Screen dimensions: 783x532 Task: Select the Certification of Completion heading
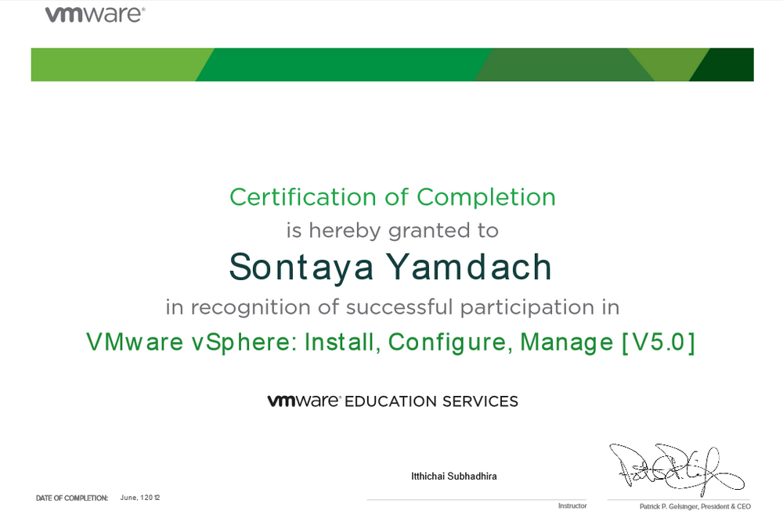pyautogui.click(x=392, y=197)
